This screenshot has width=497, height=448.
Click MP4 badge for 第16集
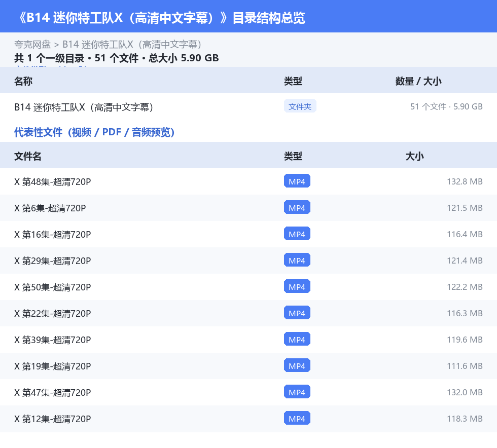tap(297, 234)
